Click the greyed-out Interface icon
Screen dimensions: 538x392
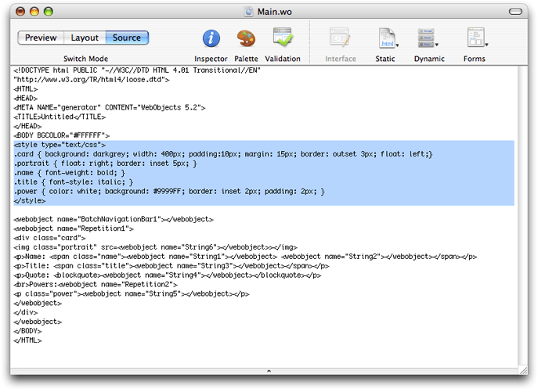coord(340,38)
